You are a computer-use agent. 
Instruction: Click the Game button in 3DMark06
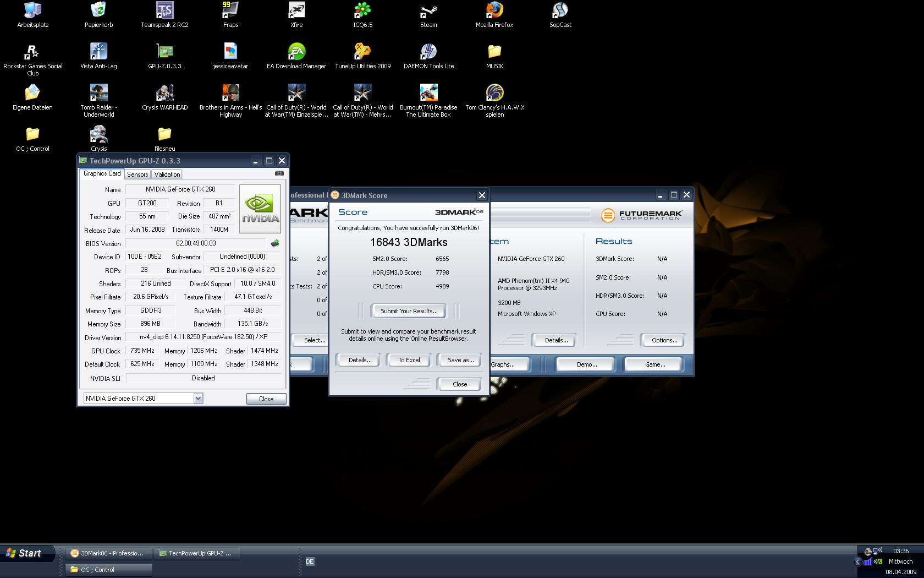(x=654, y=364)
